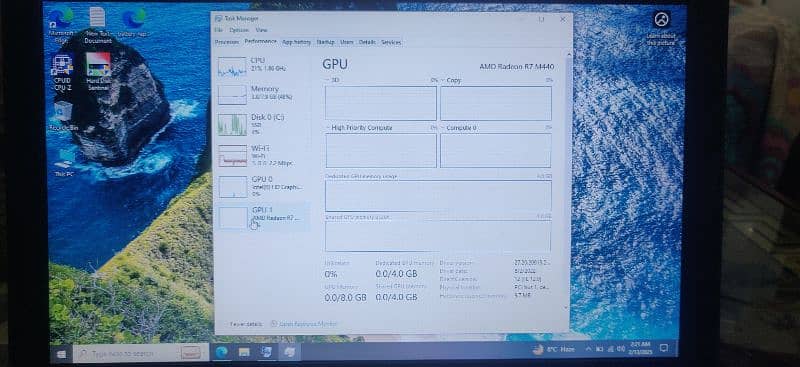The width and height of the screenshot is (800, 367).
Task: Click the AMD Radeon R7 M440 heading
Action: coord(517,67)
